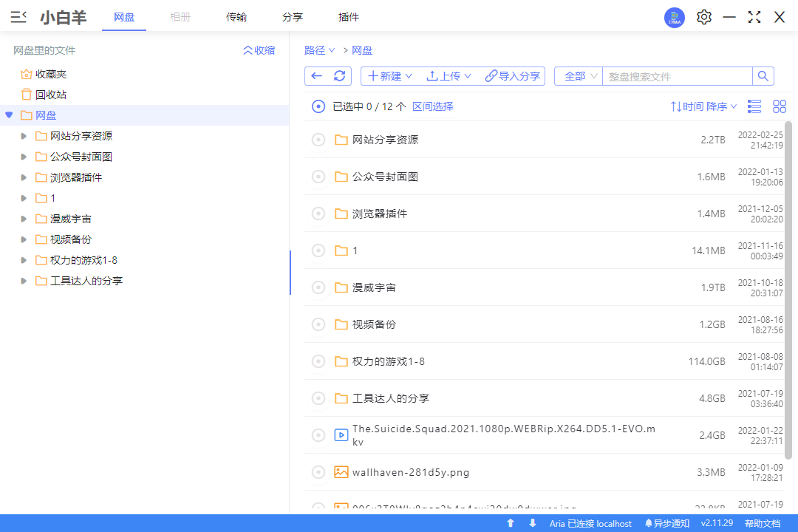Screen dimensions: 798x532
Task: Toggle the hamburger sidebar menu icon
Action: (x=18, y=17)
